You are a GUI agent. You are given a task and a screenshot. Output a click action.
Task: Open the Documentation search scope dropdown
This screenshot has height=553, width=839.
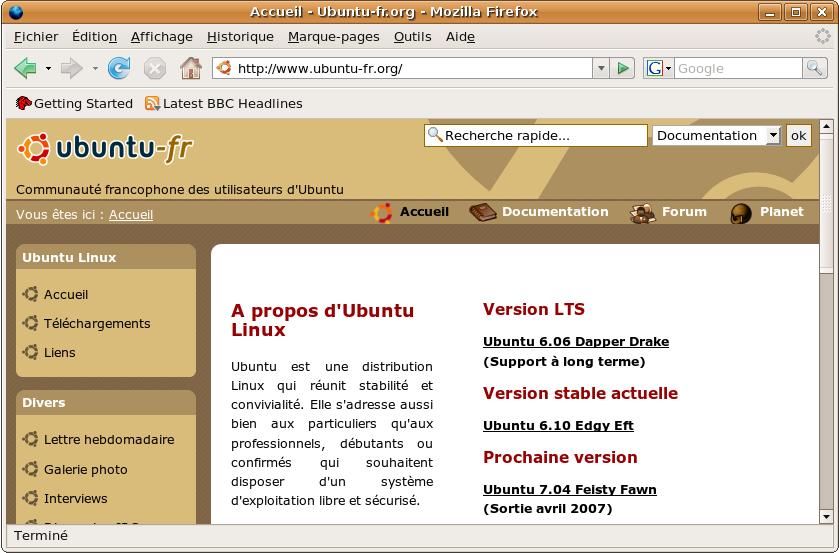[773, 135]
